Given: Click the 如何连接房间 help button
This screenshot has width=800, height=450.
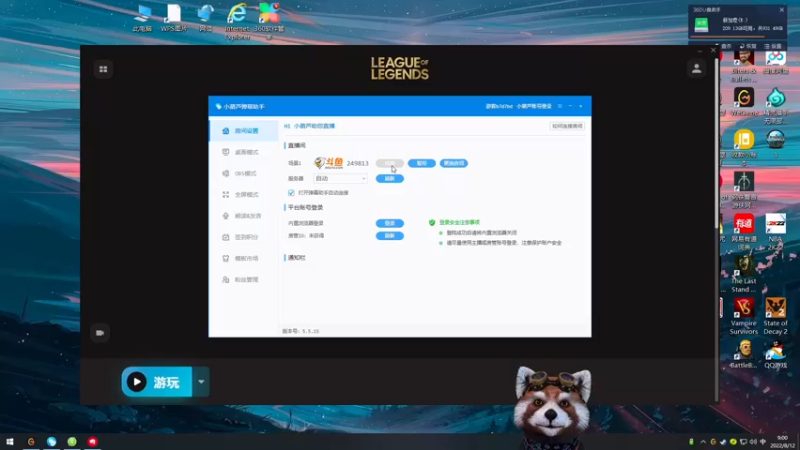Looking at the screenshot, I should 567,126.
